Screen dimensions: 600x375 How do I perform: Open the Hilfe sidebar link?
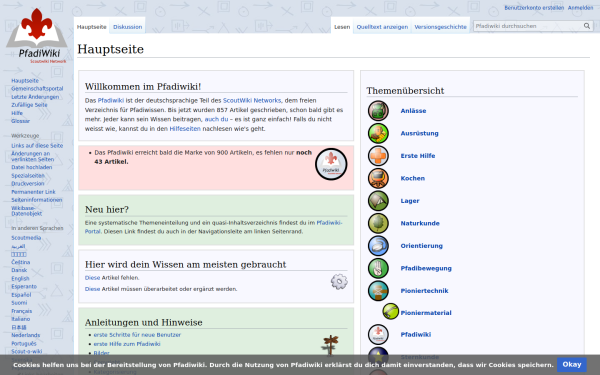click(x=17, y=113)
